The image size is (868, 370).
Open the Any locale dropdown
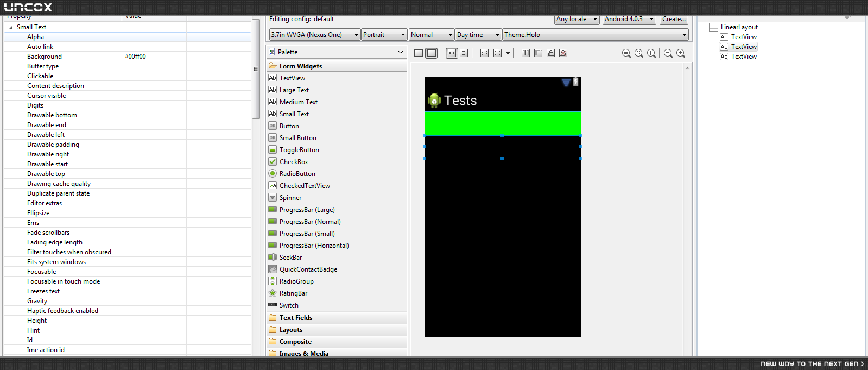576,19
